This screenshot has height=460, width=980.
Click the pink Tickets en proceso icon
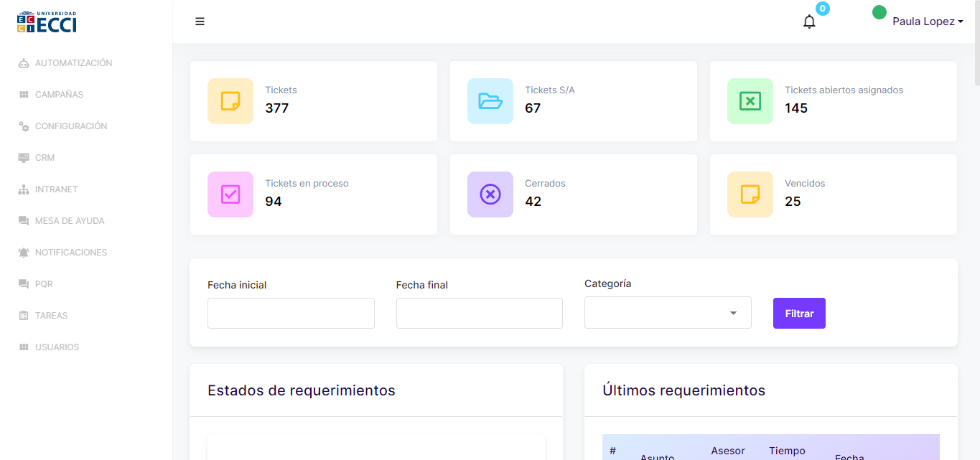point(230,194)
